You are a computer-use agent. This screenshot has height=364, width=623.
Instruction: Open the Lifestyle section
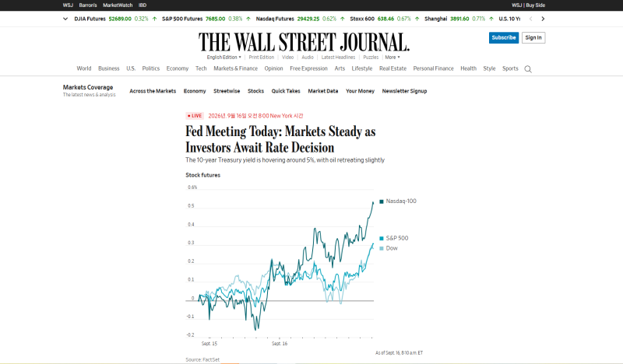click(362, 68)
